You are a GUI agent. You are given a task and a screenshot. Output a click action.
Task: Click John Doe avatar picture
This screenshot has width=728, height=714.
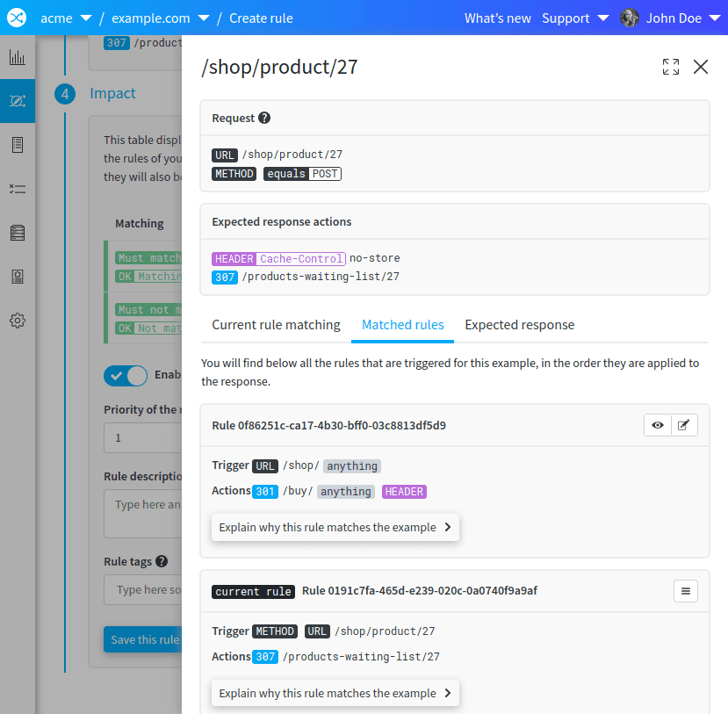630,18
